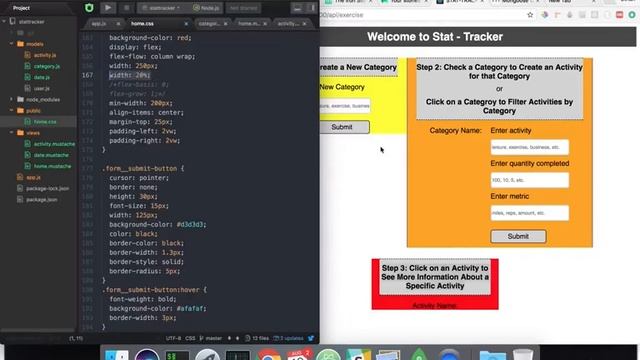Click the Enter quantity completed input field
Screen dimensions: 640x360
tap(529, 180)
